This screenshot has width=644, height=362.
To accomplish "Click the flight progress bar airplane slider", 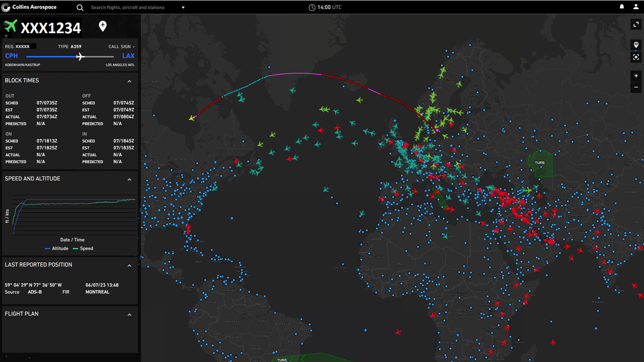I will pos(80,57).
